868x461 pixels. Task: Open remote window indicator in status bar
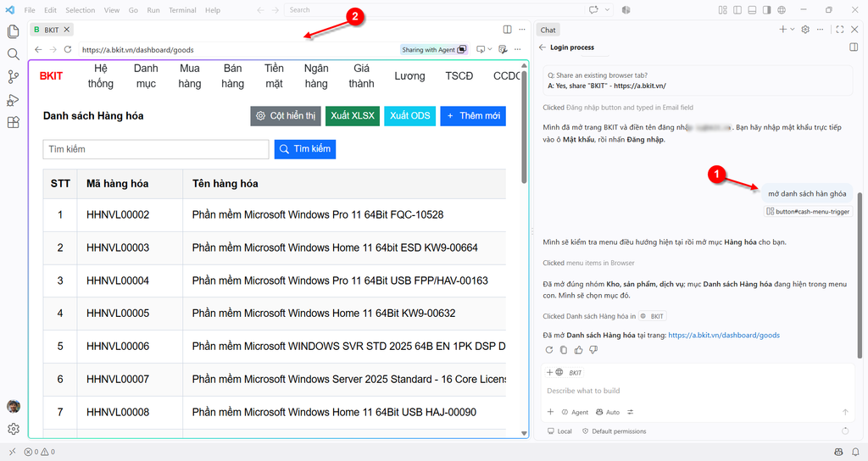[x=12, y=453]
